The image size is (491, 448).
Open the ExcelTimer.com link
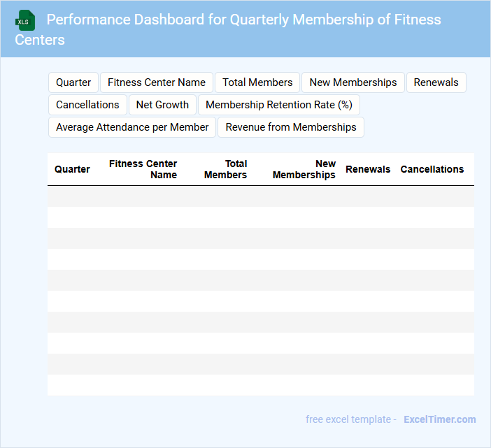point(439,419)
